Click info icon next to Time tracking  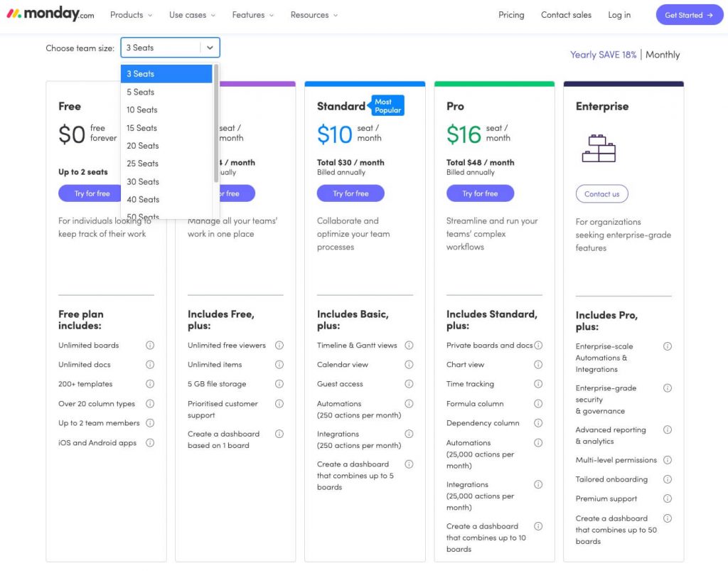point(538,384)
